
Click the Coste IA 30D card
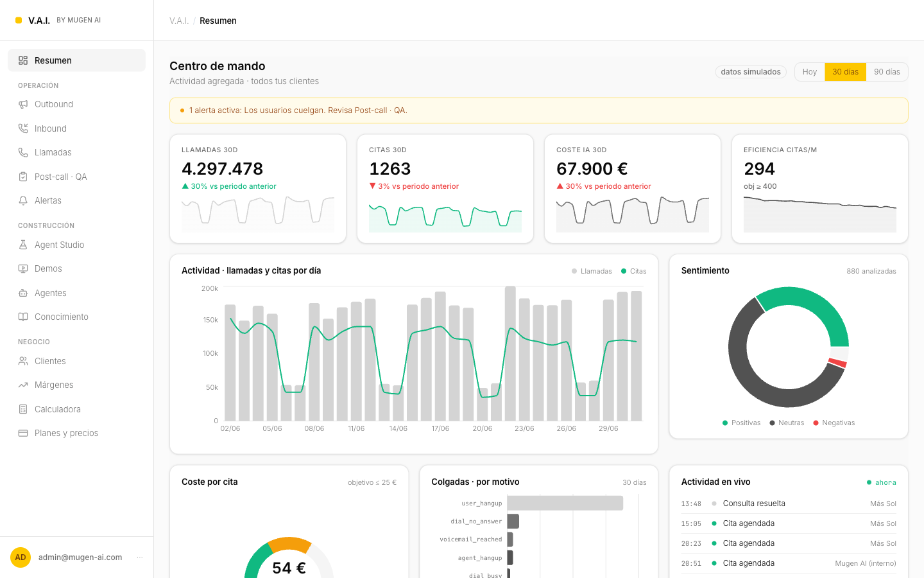(x=633, y=189)
